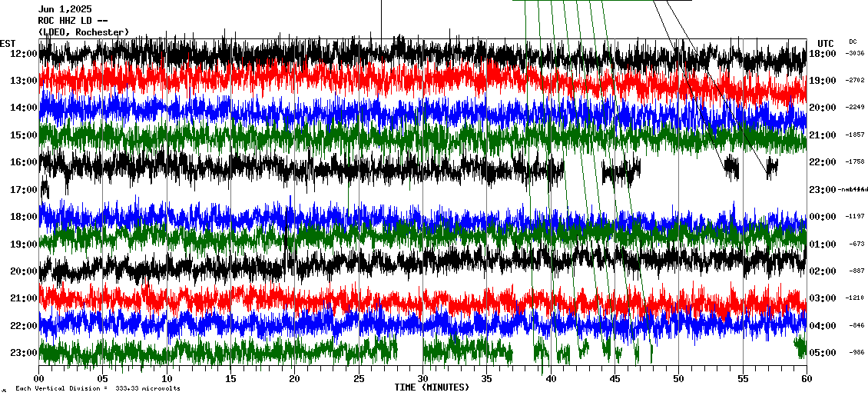Click the (LDEO, Rochester) network label

(x=83, y=32)
